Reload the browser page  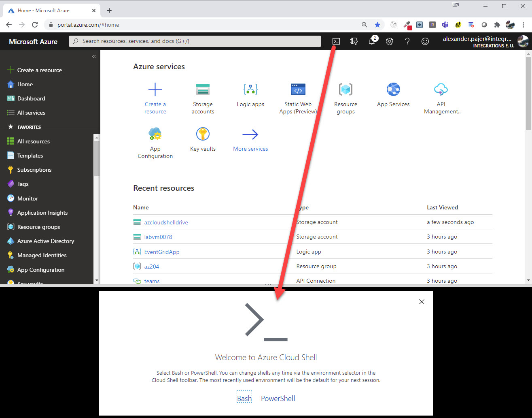click(35, 25)
